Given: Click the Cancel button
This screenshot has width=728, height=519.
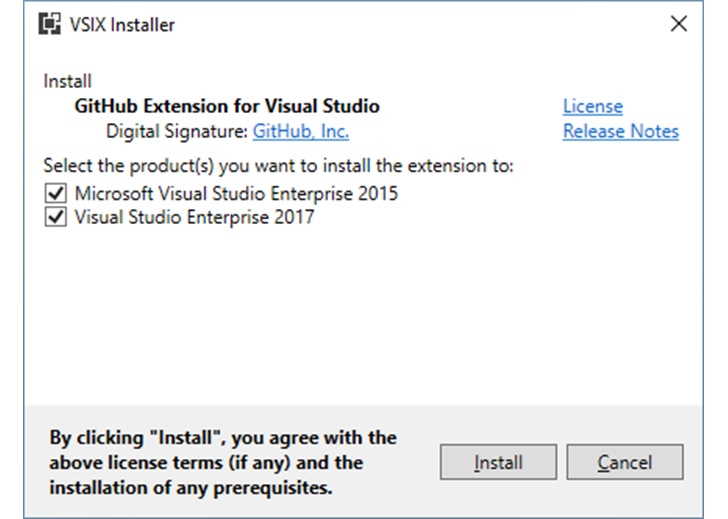Looking at the screenshot, I should point(625,462).
